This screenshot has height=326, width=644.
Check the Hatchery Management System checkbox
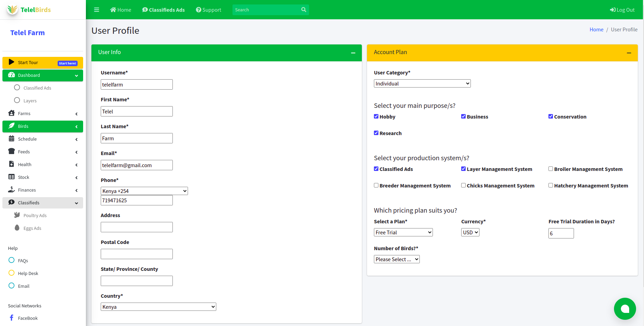pos(551,185)
